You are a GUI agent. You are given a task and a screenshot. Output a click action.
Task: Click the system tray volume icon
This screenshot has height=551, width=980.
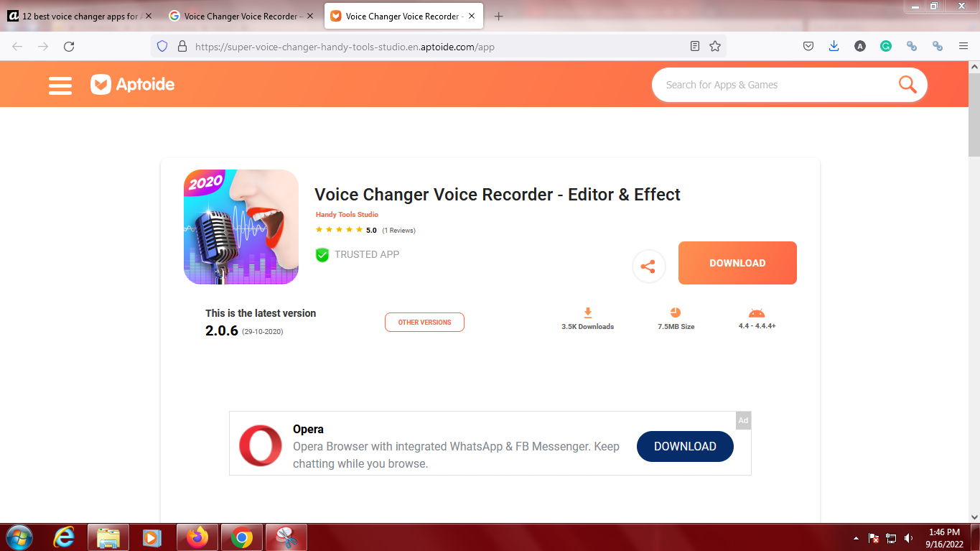909,537
